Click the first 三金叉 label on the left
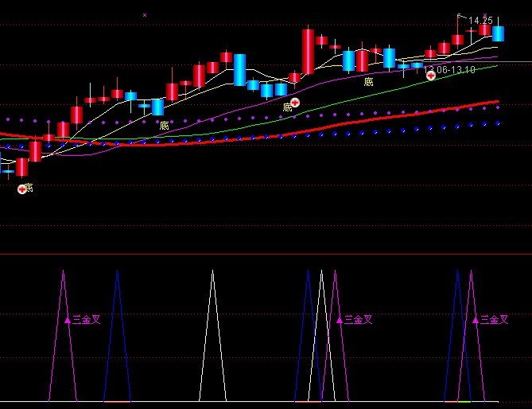Screen dimensions: 532x409 (87, 320)
